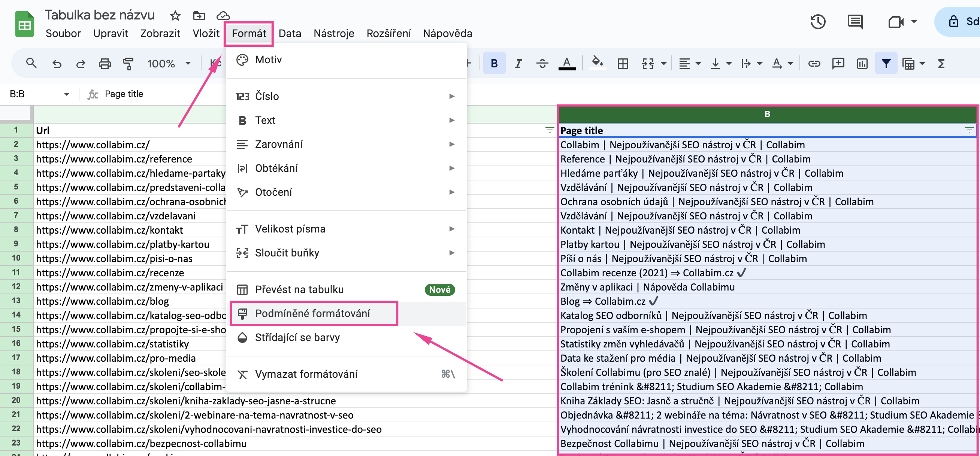Viewport: 980px width, 456px height.
Task: Print the spreadsheet
Action: tap(105, 64)
